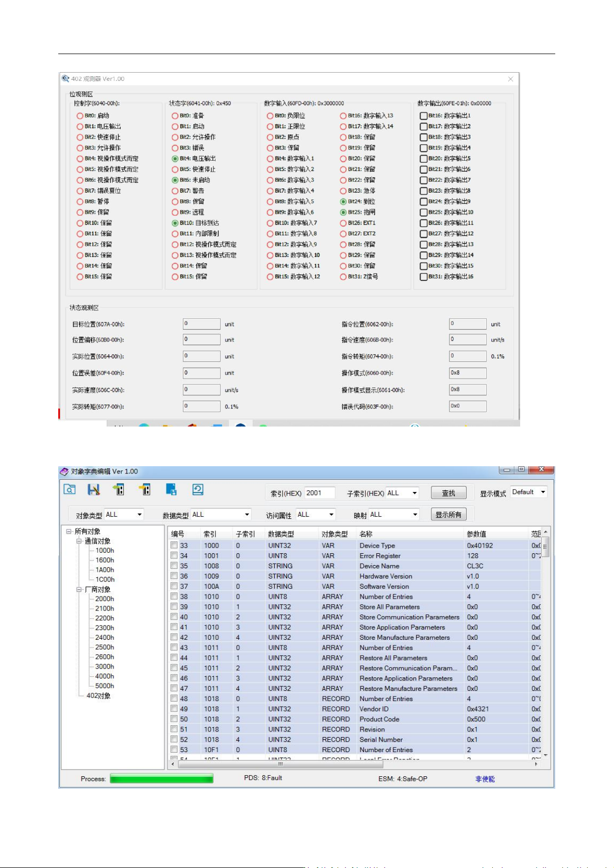
Task: Click the open-file magnifier toolbar icon
Action: coord(69,490)
